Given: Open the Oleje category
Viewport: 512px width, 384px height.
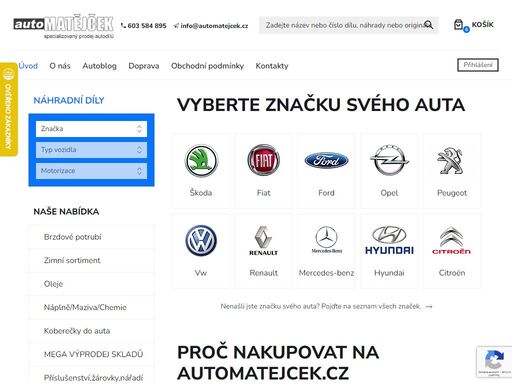Looking at the screenshot, I should (x=91, y=284).
